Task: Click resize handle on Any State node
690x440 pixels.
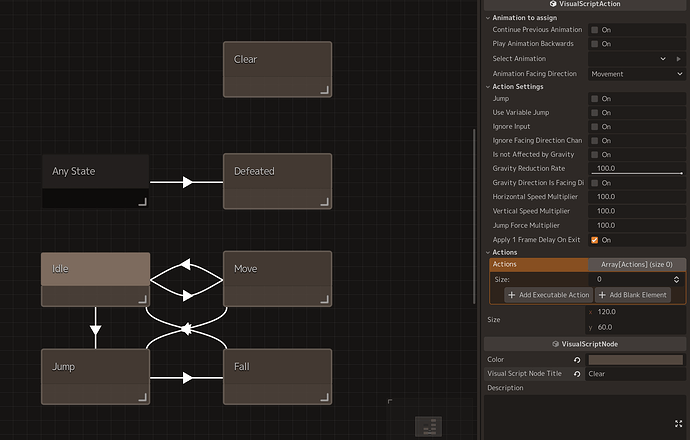Action: 143,202
